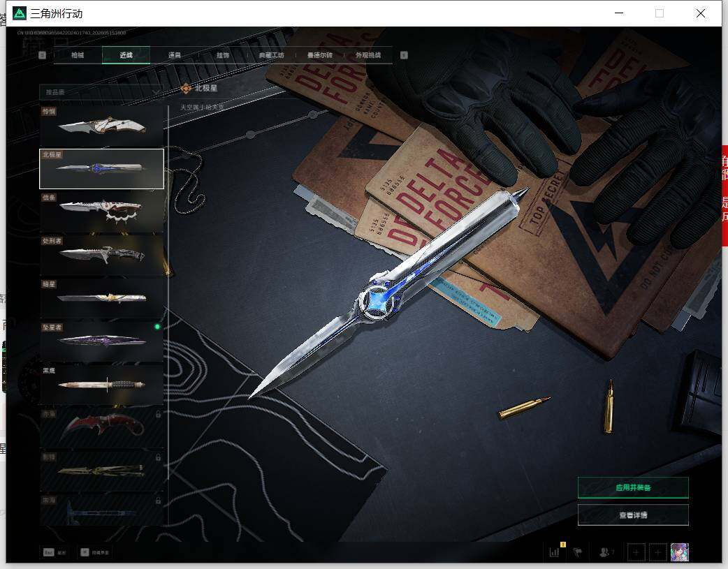Viewport: 728px width, 569px height.
Task: Select the 处刑者 knife skin
Action: click(101, 256)
